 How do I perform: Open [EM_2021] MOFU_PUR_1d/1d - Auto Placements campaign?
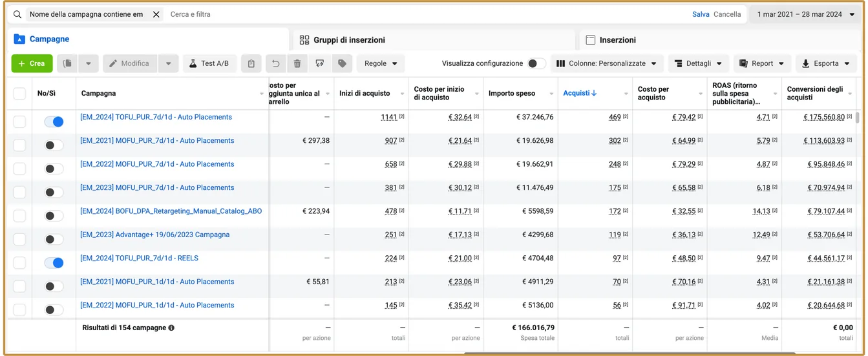157,282
